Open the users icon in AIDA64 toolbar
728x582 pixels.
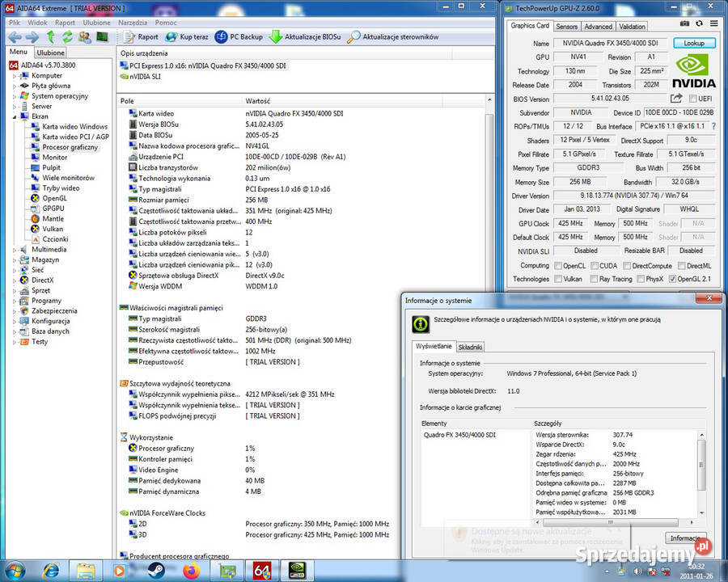pos(84,36)
